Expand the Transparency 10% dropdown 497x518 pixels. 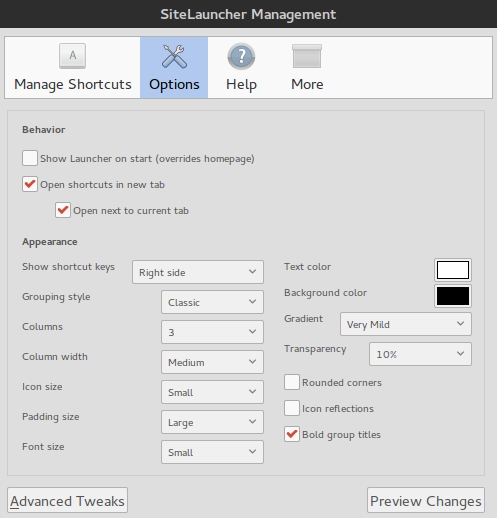[420, 354]
